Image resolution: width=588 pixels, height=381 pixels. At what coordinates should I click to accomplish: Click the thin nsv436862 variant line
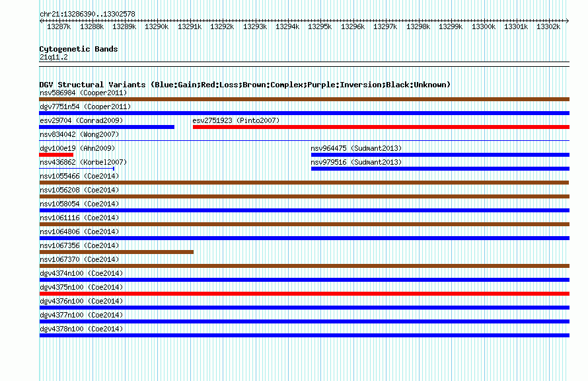tap(77, 169)
